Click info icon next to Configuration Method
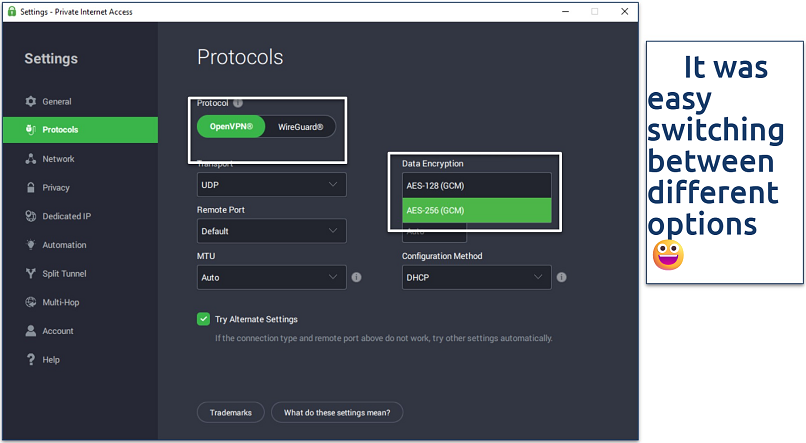Screen dimensions: 806x443 561,277
